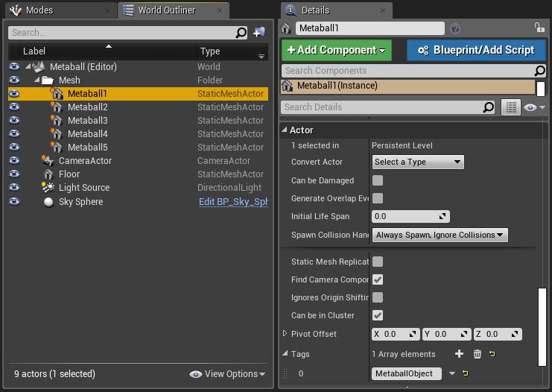Toggle visibility of Metaball1

(14, 94)
